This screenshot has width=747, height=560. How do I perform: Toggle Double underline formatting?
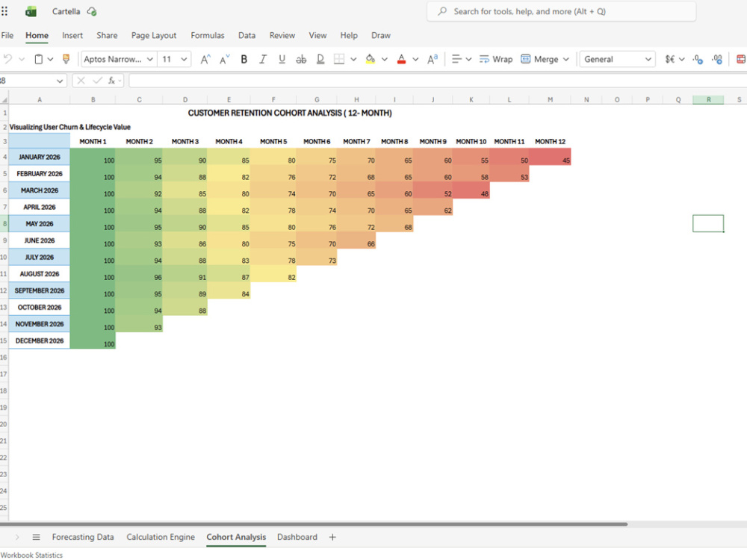[320, 59]
